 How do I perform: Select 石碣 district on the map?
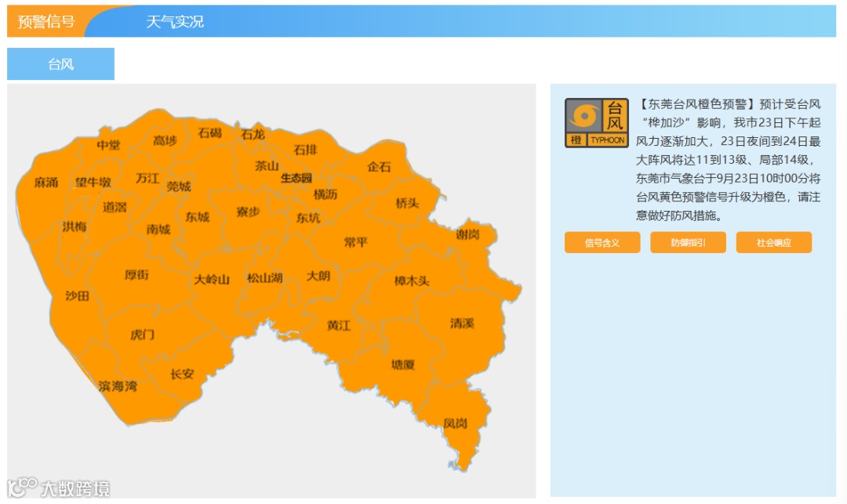(x=209, y=132)
